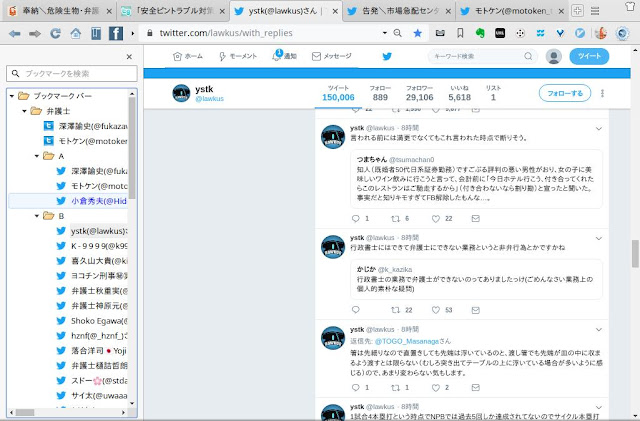Collapse folder B in bookmarks tree
This screenshot has height=421, width=640.
point(37,216)
